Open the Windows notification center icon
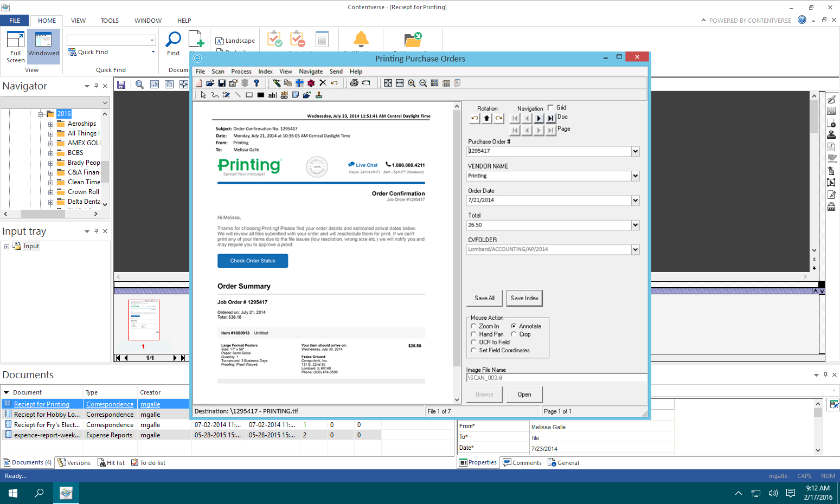 coord(791,493)
